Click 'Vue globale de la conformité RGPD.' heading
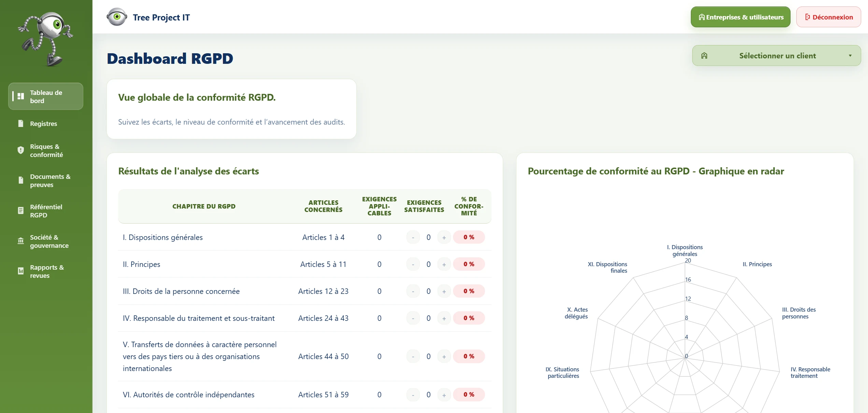The width and height of the screenshot is (868, 413). pos(197,97)
